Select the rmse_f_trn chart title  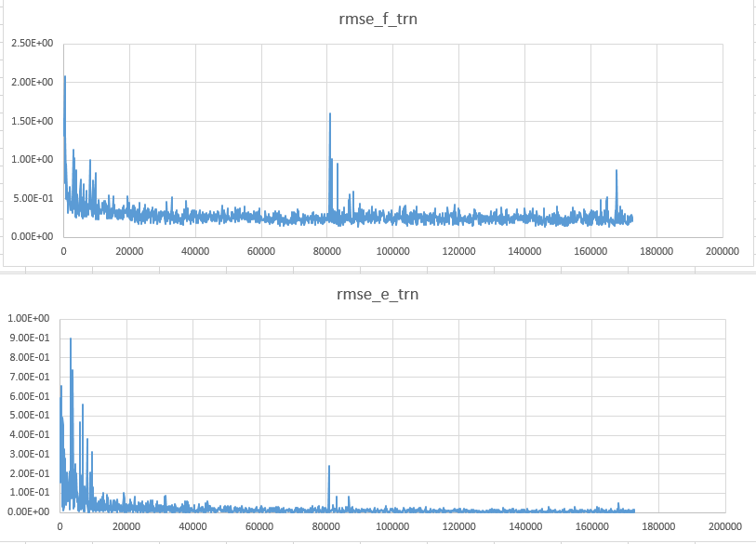tap(378, 20)
